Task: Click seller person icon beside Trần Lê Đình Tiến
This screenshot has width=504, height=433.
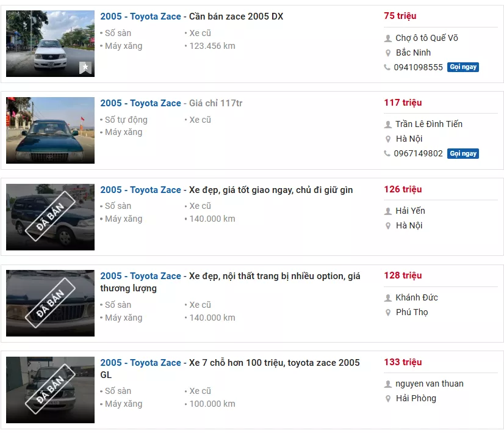Action: click(387, 124)
